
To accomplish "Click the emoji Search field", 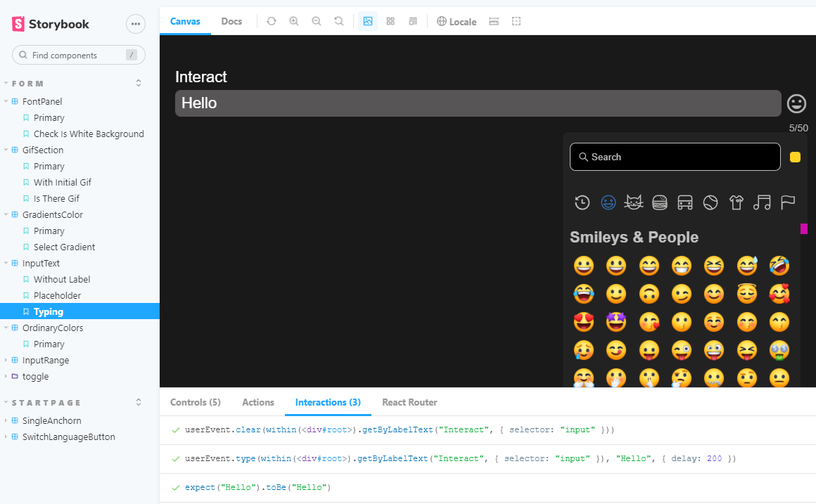I will point(675,157).
